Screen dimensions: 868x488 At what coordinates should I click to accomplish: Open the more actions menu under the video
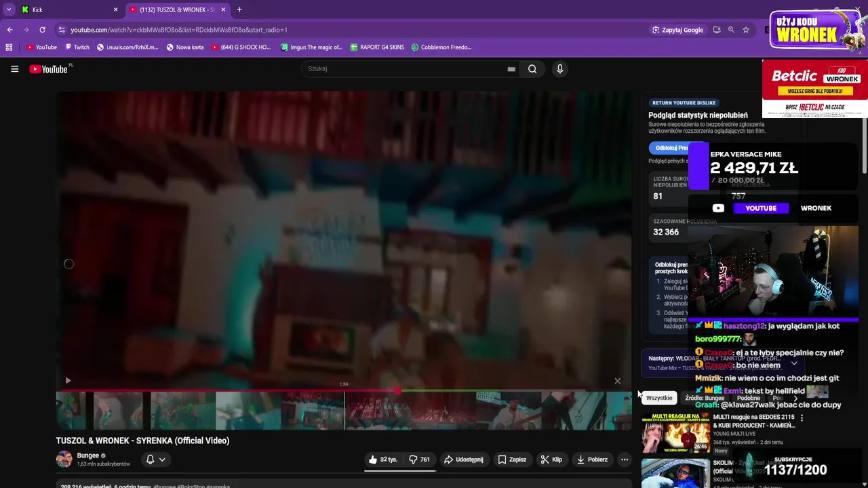[625, 460]
